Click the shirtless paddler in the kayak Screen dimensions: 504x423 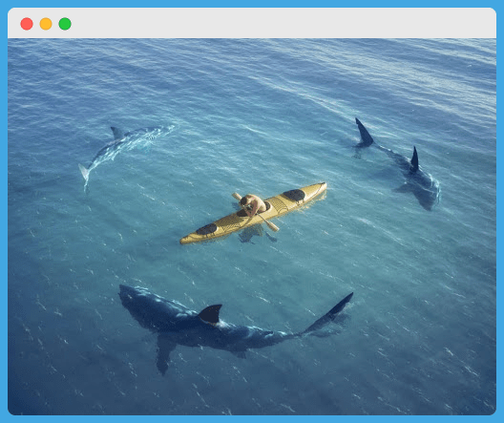[x=253, y=204]
